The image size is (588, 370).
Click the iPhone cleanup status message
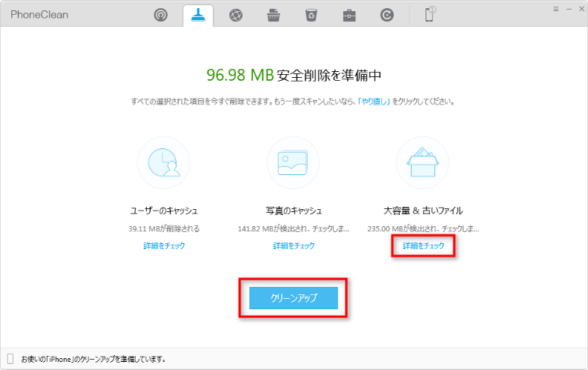click(93, 359)
